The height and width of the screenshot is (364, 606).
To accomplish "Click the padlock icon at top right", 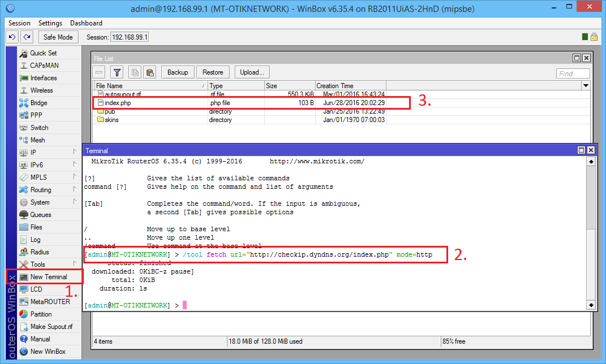I will click(x=594, y=37).
